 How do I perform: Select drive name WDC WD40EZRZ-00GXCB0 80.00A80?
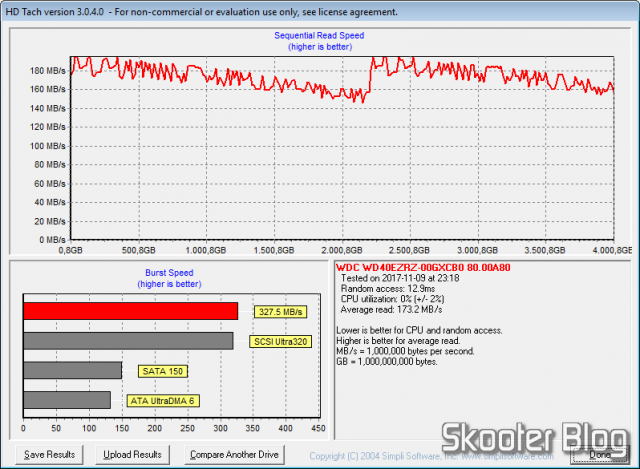pos(423,268)
